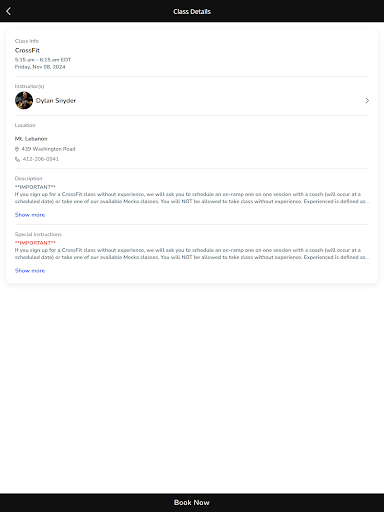Open Dylan Snyder's profile photo
This screenshot has width=384, height=512.
[24, 100]
